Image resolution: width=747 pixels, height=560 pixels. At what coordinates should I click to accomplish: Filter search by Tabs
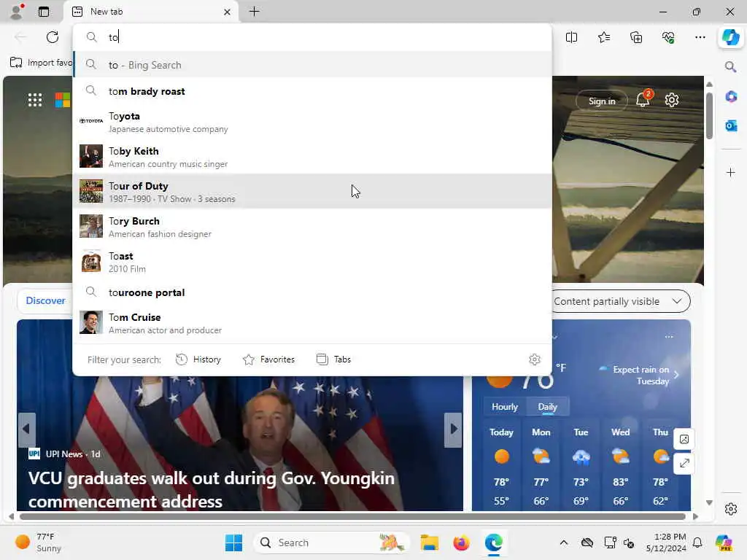coord(333,359)
